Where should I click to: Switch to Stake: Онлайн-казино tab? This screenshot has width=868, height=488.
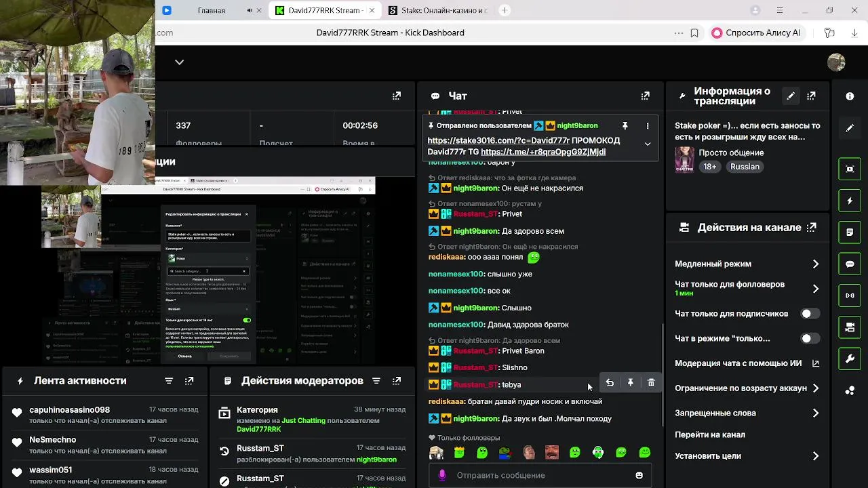pos(439,11)
